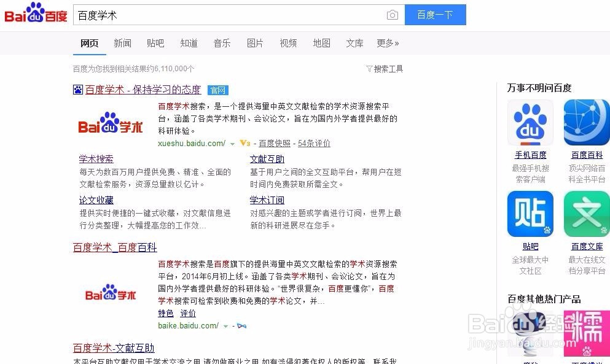Open the 百度文库 sidebar text link
This screenshot has height=364, width=610.
587,246
